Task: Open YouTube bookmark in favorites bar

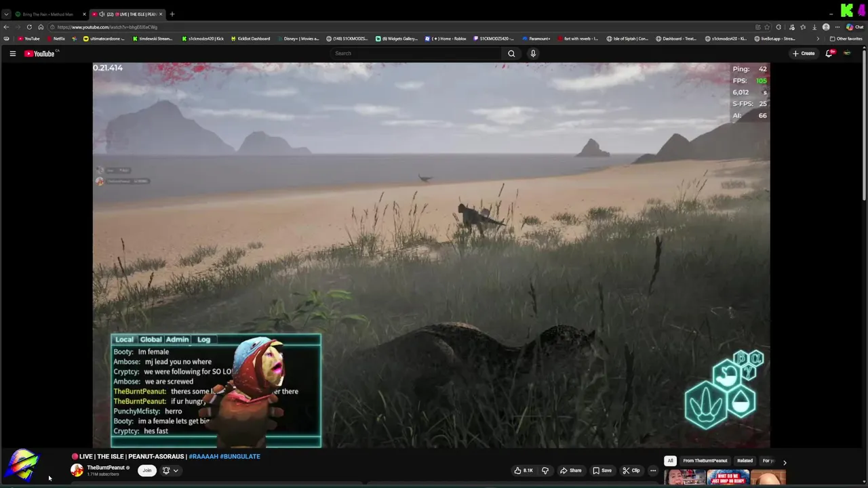Action: point(29,39)
